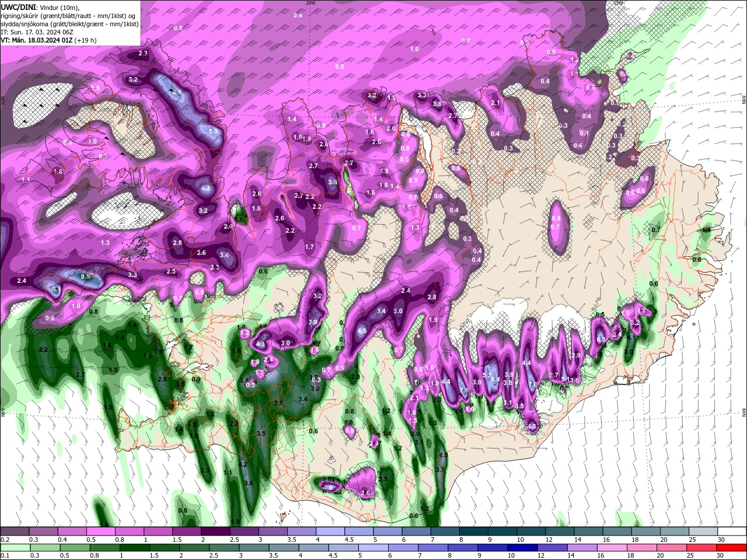Click the 9.5 precipitation value on the map
This screenshot has height=560, width=747.
click(85, 276)
